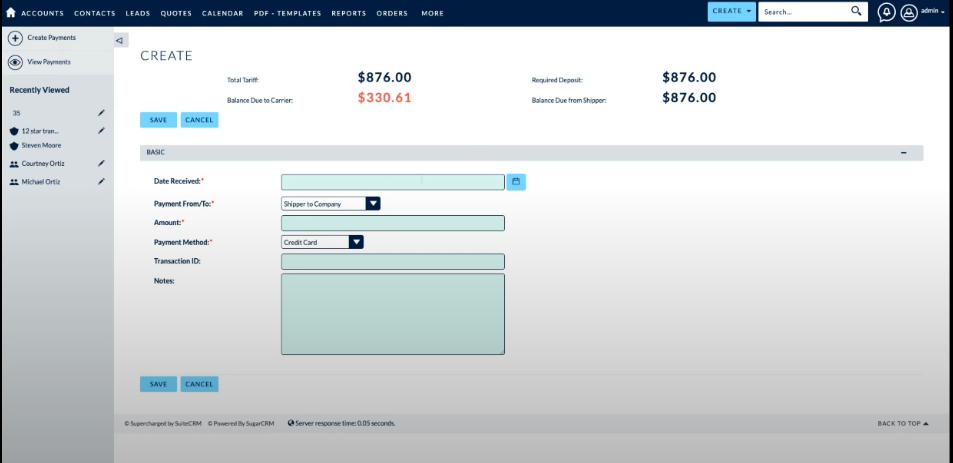The height and width of the screenshot is (463, 953).
Task: Open the admin user menu
Action: point(922,12)
